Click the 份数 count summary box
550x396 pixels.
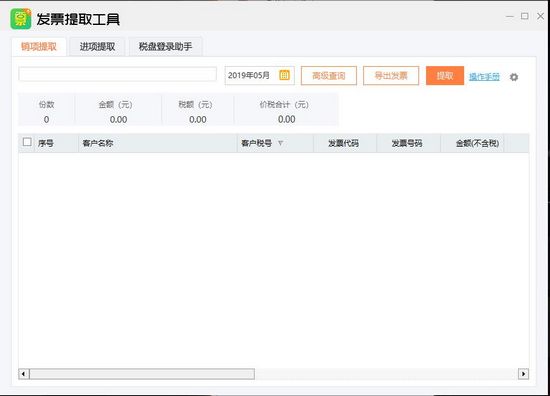click(46, 109)
